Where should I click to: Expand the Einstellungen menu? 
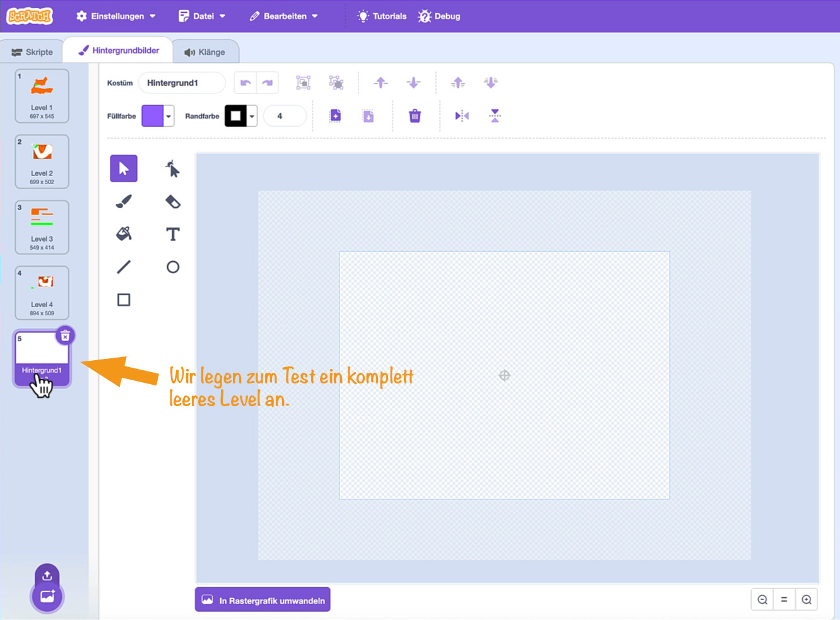pos(116,16)
